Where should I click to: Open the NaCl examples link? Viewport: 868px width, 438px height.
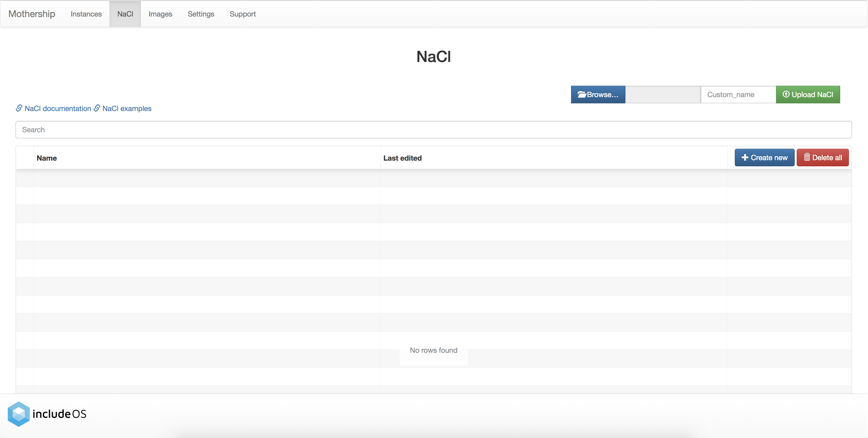(x=123, y=108)
